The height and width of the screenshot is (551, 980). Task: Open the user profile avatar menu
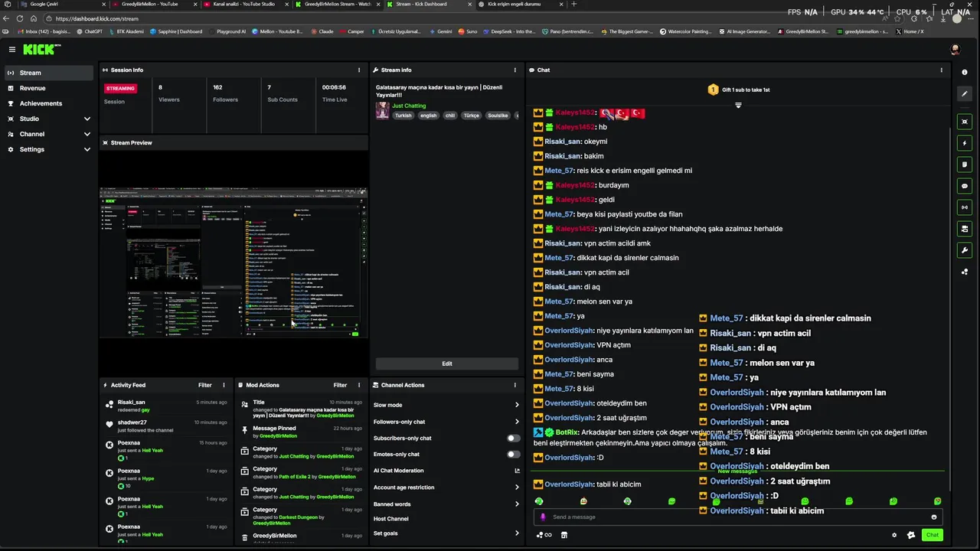coord(955,49)
